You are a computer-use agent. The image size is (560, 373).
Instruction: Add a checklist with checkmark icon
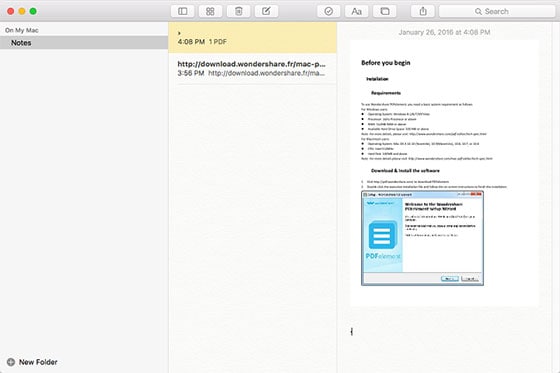pos(329,11)
